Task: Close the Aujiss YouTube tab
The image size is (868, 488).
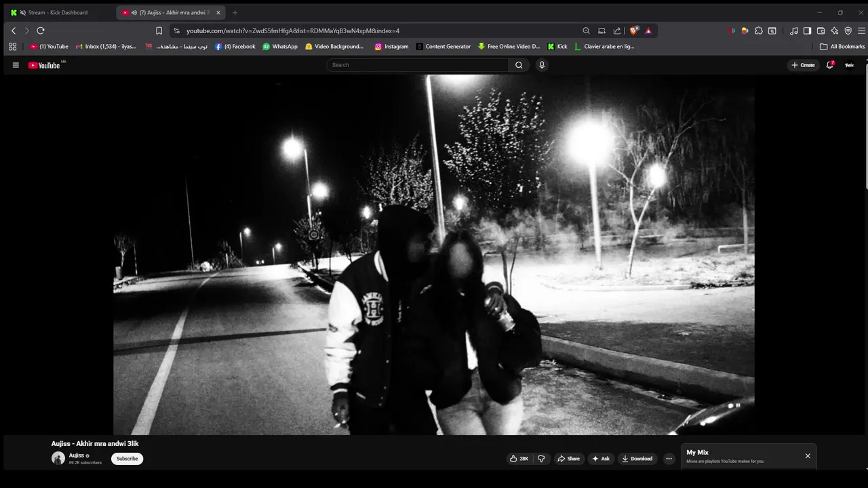Action: (218, 12)
